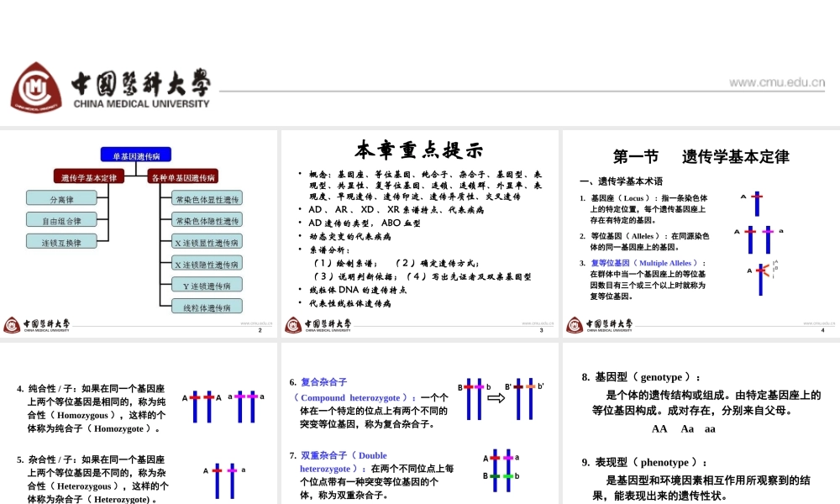Open the 本章重点提示 slide thumbnail
Screen dimensions: 840x504
click(x=418, y=150)
